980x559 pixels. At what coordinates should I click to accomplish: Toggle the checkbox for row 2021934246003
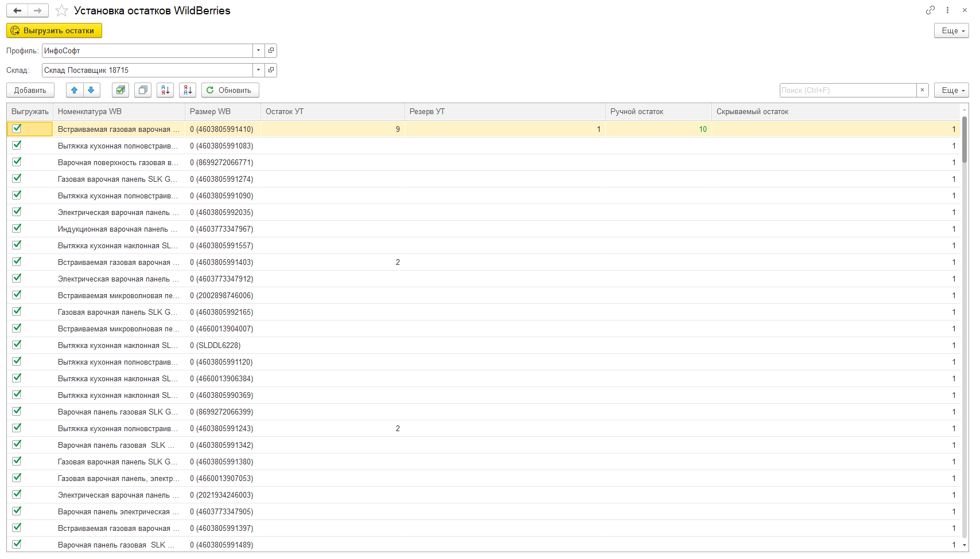[17, 494]
